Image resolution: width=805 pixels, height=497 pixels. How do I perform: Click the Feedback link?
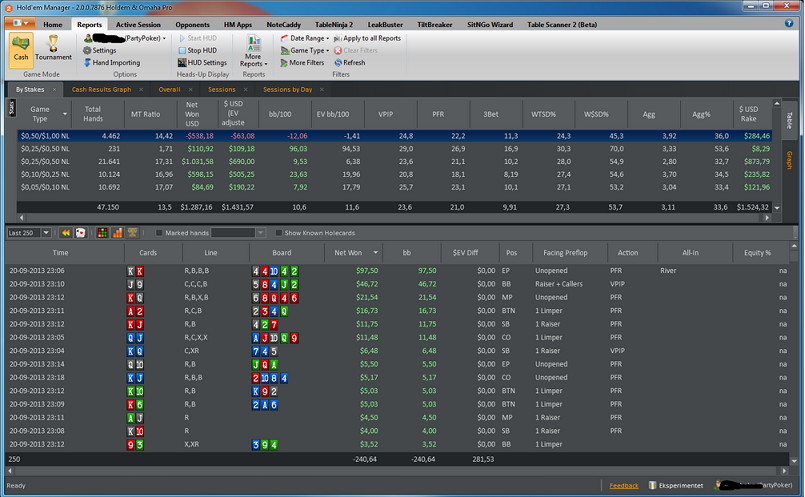pos(624,486)
